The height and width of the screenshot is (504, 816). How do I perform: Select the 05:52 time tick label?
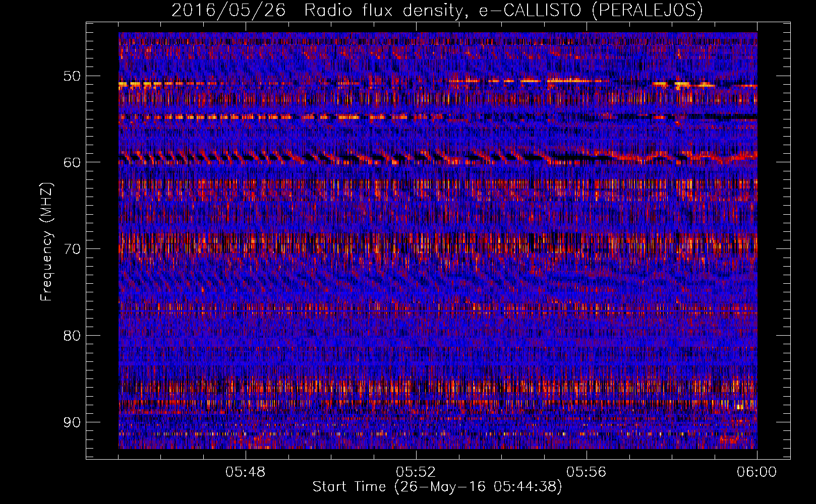(x=416, y=472)
